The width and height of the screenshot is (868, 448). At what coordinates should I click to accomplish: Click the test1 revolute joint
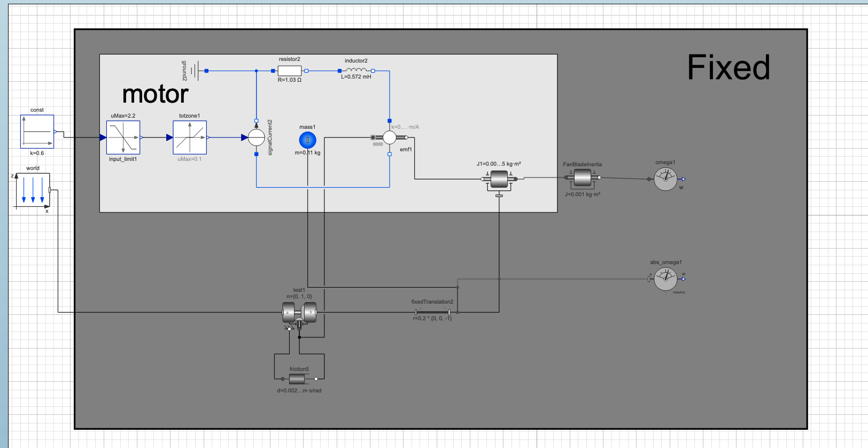pos(299,313)
